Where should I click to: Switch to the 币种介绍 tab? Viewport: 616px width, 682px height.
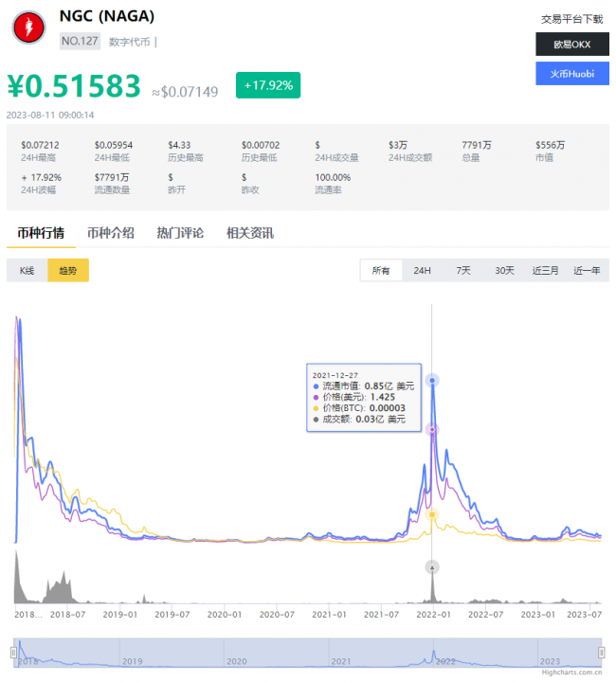(111, 233)
